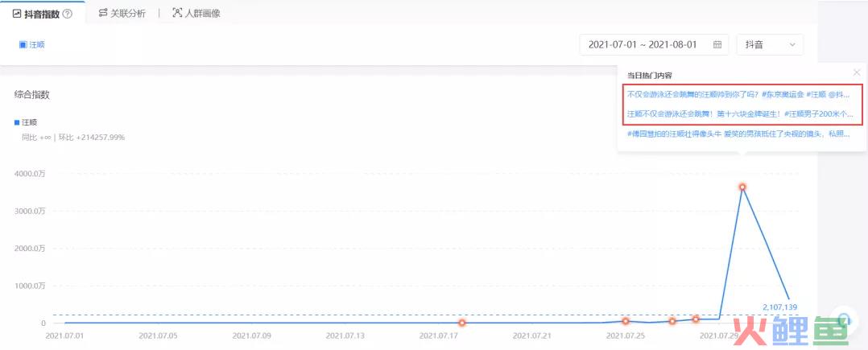Click the 抖音指数 help question-mark icon

[x=68, y=14]
